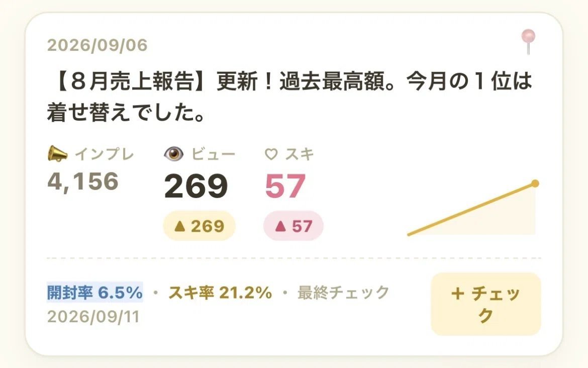This screenshot has width=588, height=368.
Task: Click the eye view icon
Action: coord(173,154)
